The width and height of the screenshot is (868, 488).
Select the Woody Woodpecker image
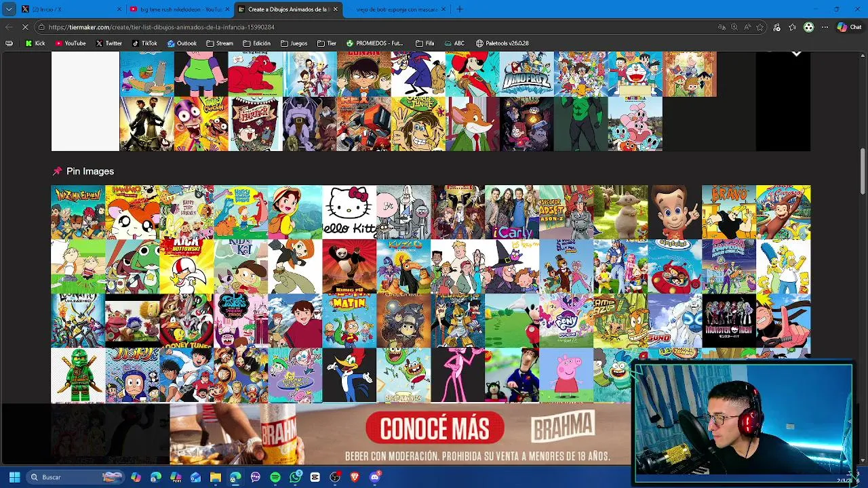point(349,375)
